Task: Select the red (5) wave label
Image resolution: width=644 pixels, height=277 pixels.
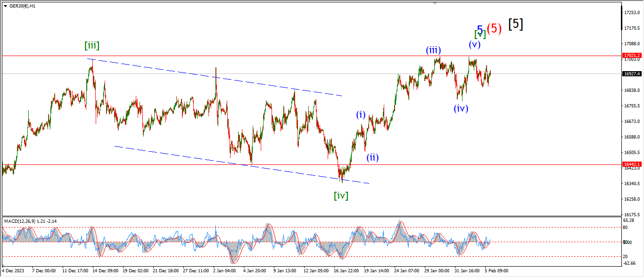Action: pos(494,28)
